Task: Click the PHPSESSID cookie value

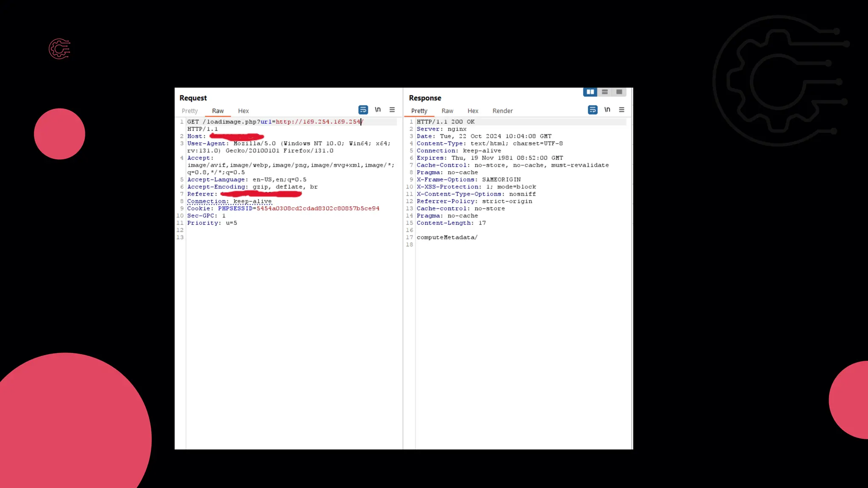Action: click(318, 208)
